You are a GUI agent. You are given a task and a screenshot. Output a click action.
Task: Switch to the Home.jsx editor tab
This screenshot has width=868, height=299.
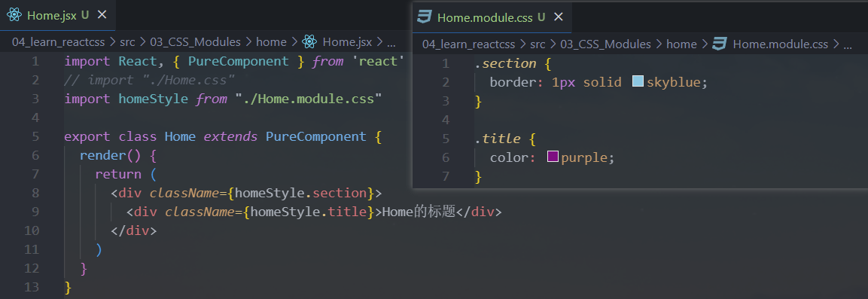[x=57, y=15]
